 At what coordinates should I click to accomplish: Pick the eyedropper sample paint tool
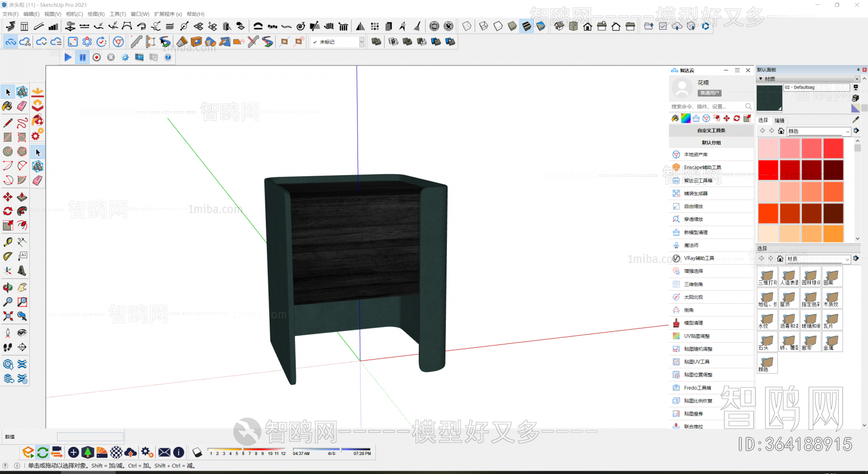point(856,120)
